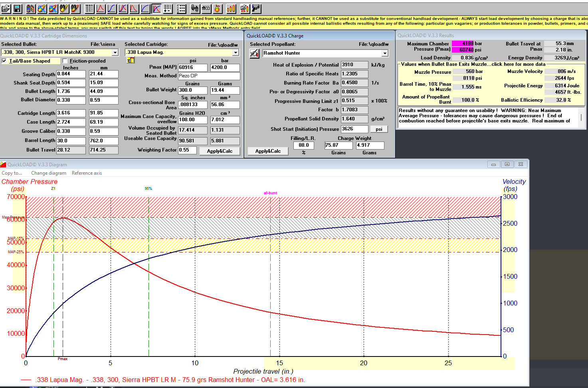The height and width of the screenshot is (388, 588).
Task: Open the unit conversion arrows icon
Action: (195, 8)
